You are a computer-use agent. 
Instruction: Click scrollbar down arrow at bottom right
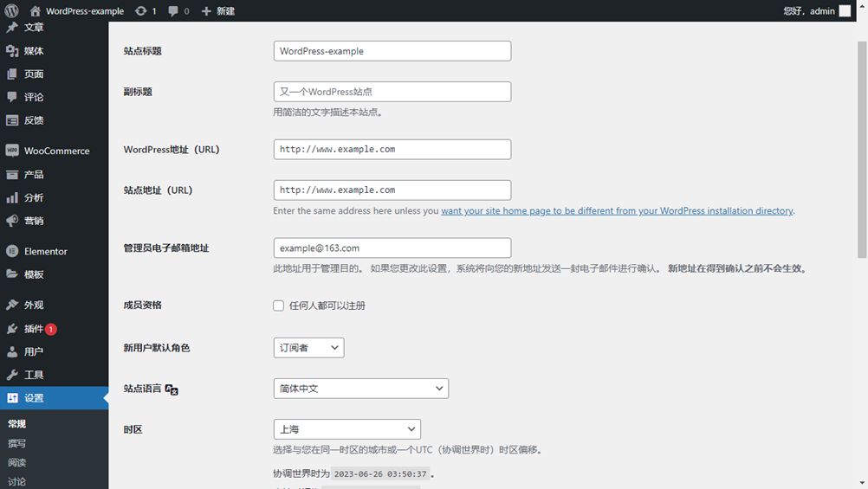point(862,484)
